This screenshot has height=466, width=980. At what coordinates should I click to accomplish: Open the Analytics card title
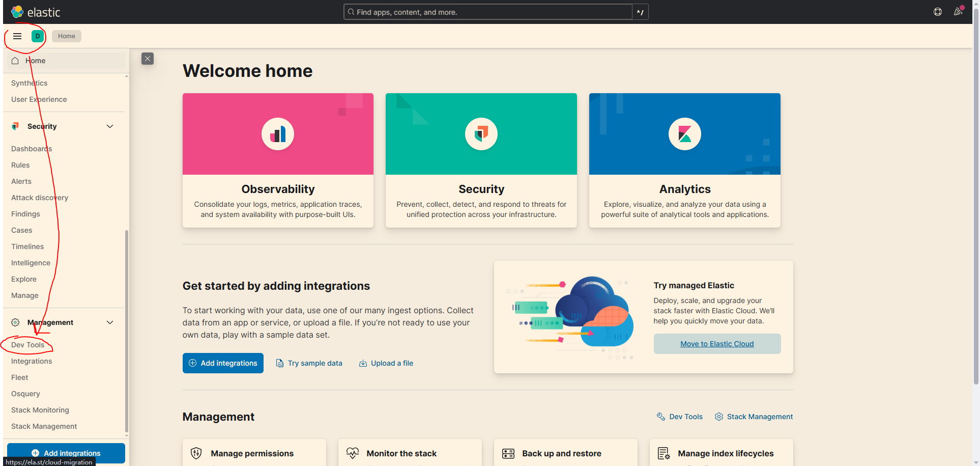tap(685, 189)
